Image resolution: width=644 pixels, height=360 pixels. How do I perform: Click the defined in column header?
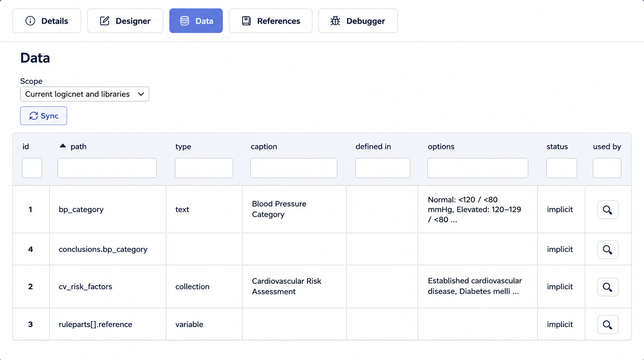[x=373, y=147]
